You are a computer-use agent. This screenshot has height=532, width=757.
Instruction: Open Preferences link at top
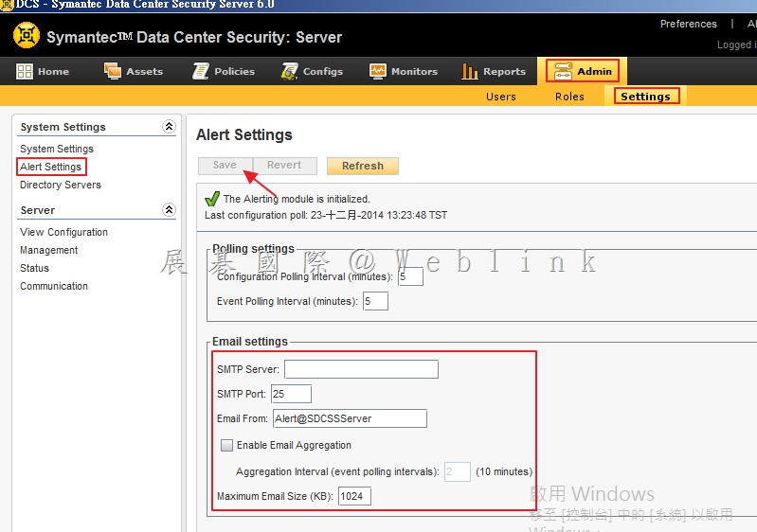(688, 24)
